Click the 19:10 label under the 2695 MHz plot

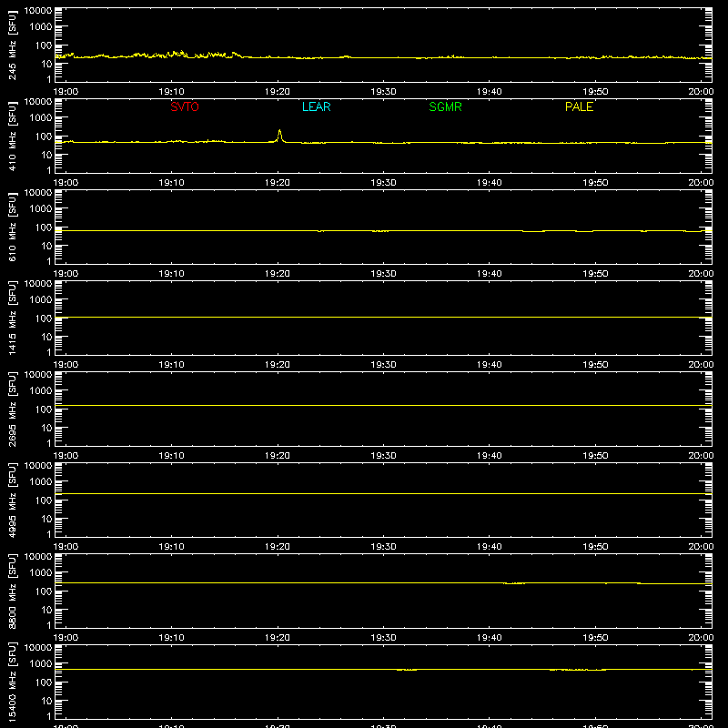(x=171, y=456)
